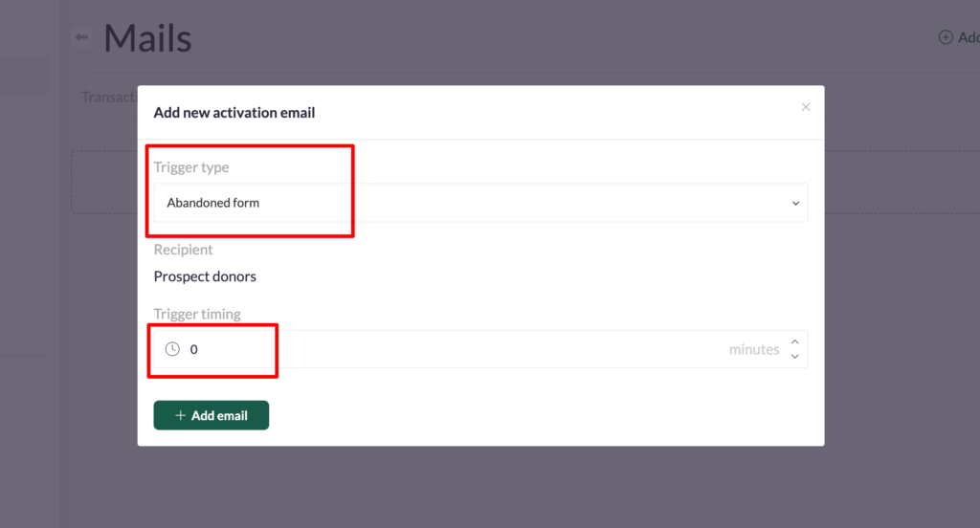This screenshot has height=528, width=980.
Task: Click the plus icon on Add email button
Action: 180,416
